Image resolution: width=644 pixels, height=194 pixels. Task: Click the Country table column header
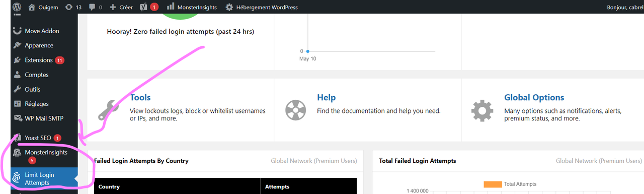(109, 186)
